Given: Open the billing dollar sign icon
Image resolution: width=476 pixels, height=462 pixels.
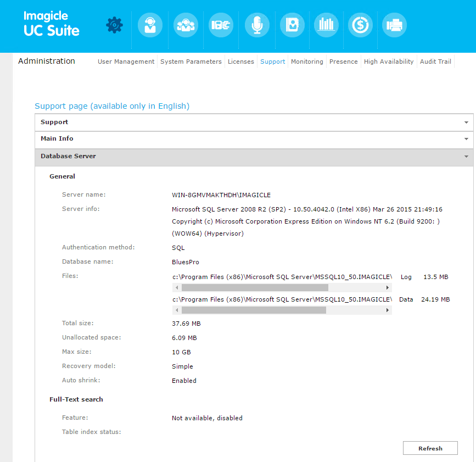Looking at the screenshot, I should 360,25.
